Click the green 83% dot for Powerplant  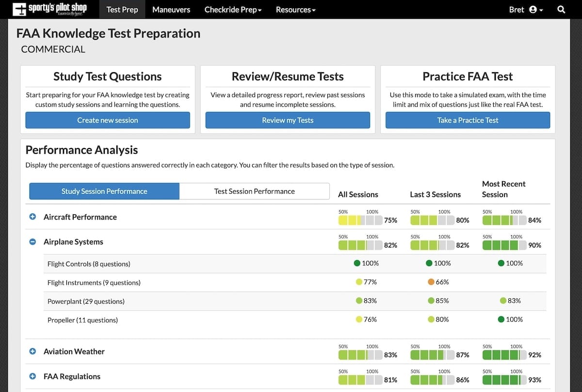[x=356, y=301]
